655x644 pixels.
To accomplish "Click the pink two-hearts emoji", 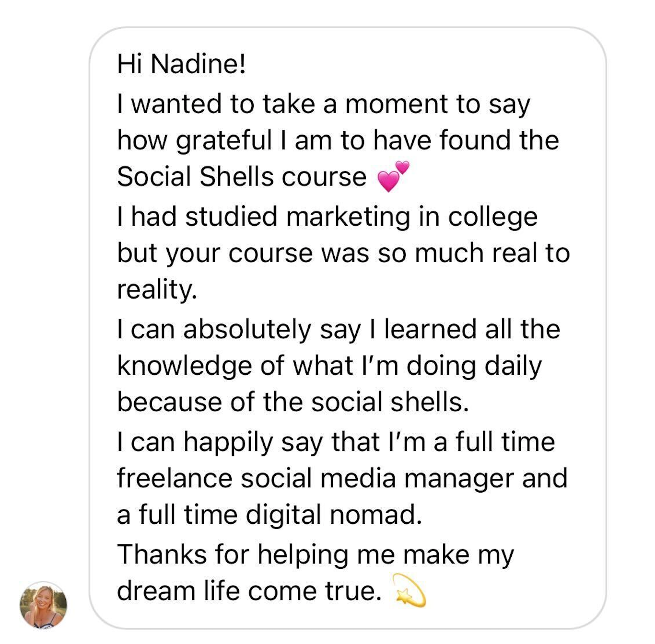I will coord(393,176).
